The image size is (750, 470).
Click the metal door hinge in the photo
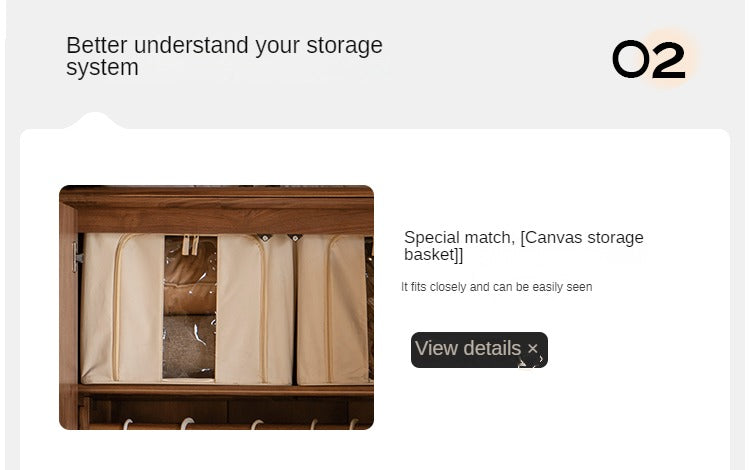(78, 257)
